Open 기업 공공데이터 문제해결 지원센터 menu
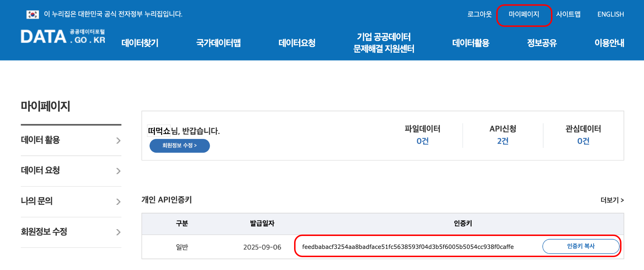 (384, 43)
